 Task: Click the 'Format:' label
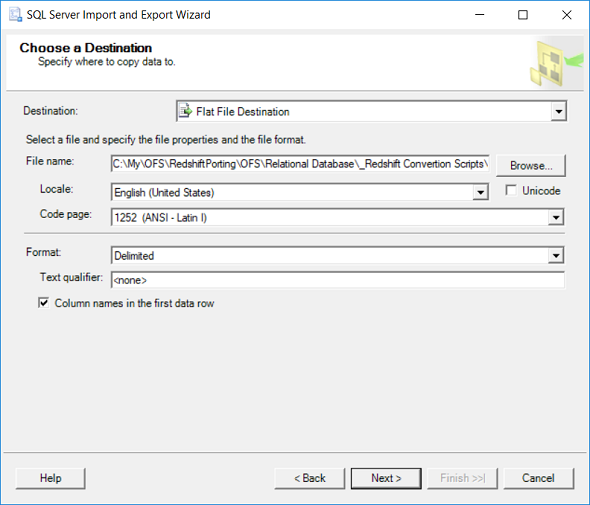coord(43,252)
